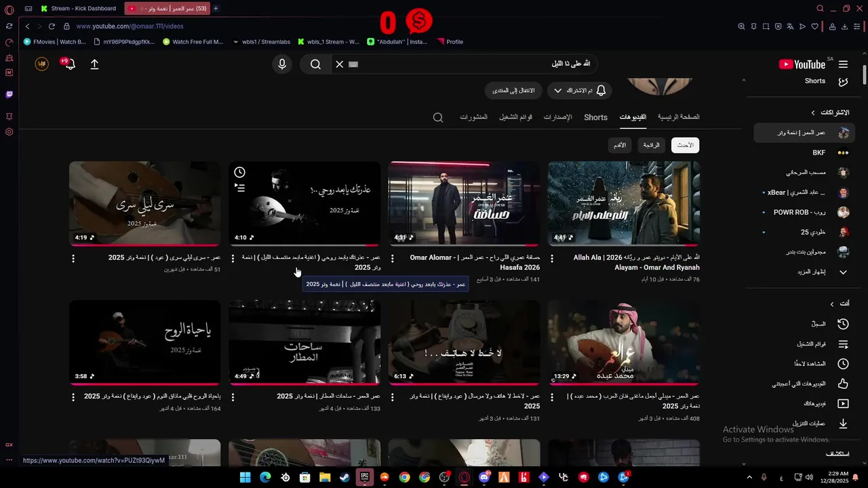Add عذرتك يابعد روحي to Watch Later

tap(239, 172)
